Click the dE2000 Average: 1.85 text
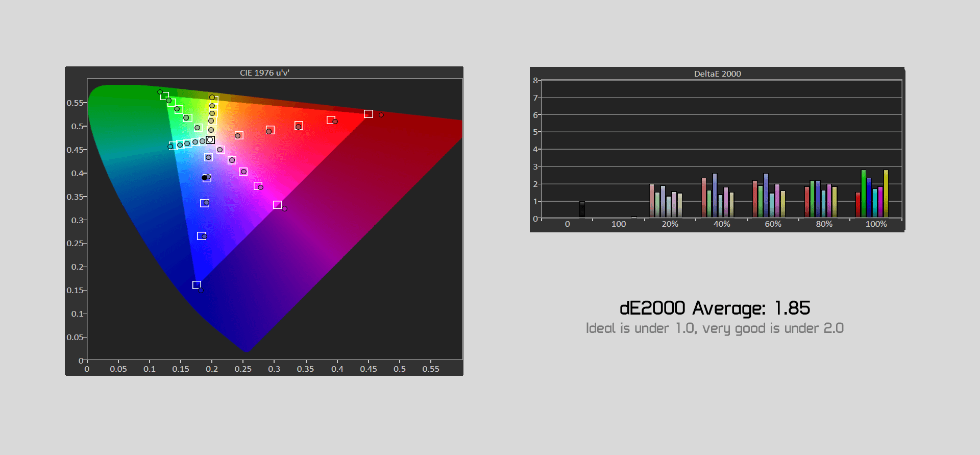The image size is (980, 455). pos(715,308)
